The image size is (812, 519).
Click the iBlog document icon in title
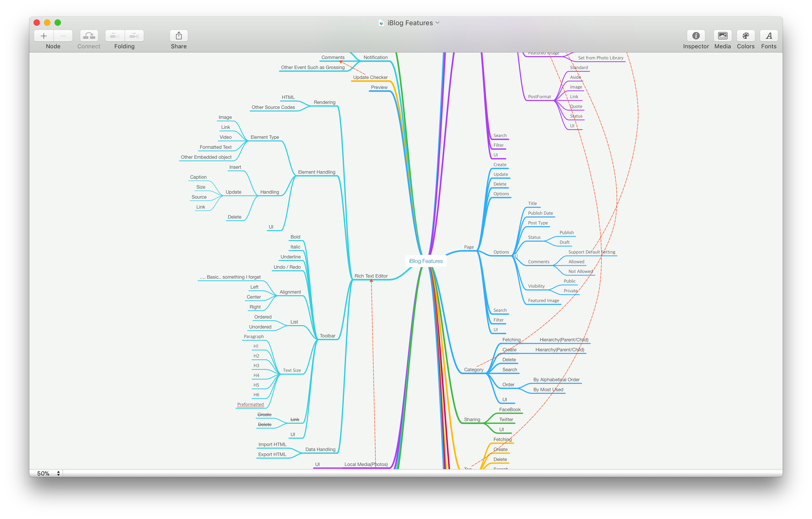click(381, 23)
